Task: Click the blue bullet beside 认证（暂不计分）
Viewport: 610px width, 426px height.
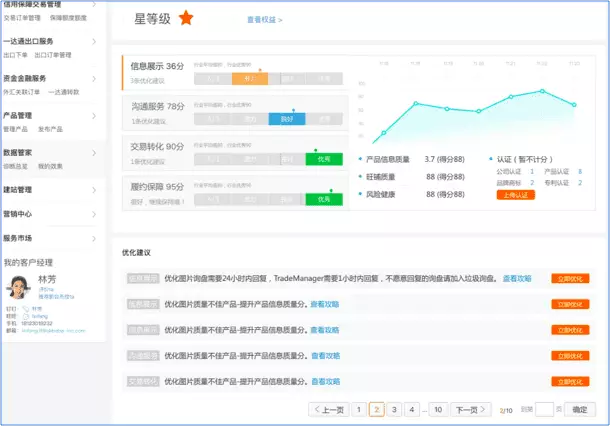Action: (490, 158)
